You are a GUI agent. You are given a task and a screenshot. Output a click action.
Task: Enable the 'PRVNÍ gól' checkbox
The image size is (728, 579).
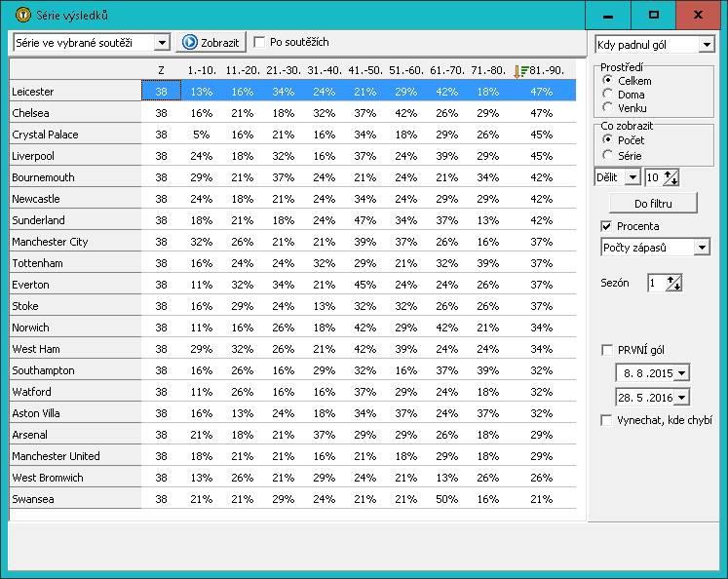pyautogui.click(x=606, y=350)
